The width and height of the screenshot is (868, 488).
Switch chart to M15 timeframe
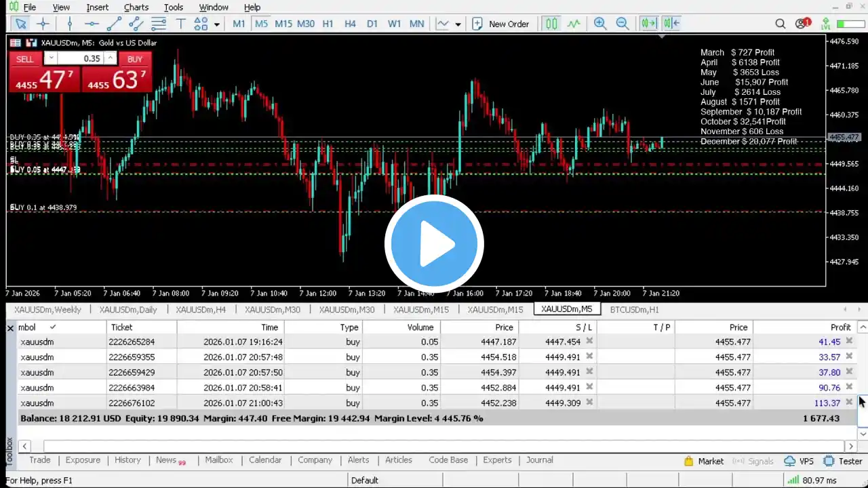283,24
